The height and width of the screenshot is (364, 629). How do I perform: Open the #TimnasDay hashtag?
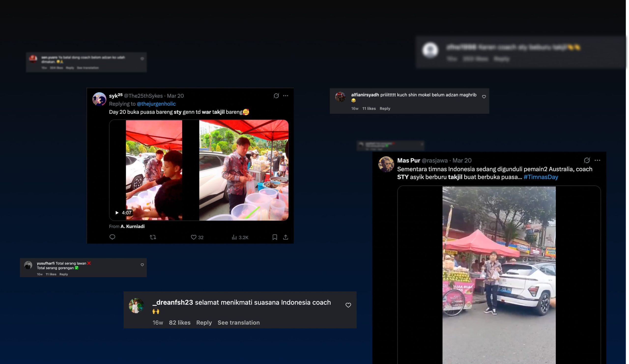tap(541, 177)
